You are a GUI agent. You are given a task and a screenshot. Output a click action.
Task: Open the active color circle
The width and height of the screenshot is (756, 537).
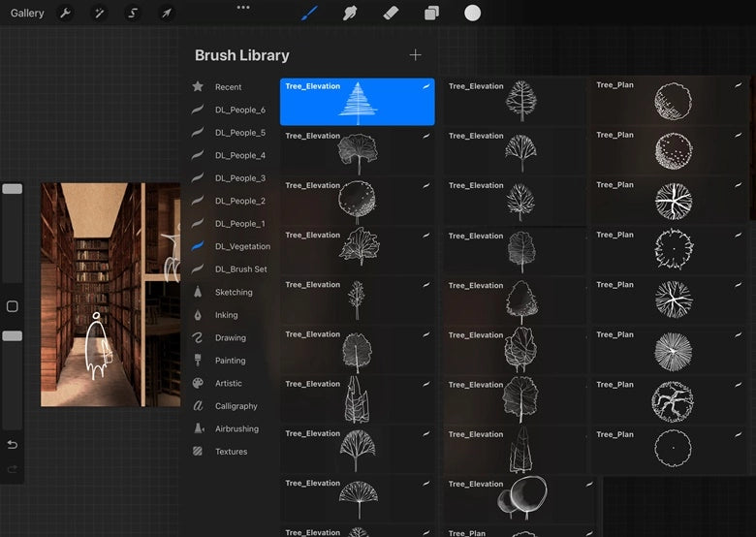click(x=472, y=13)
